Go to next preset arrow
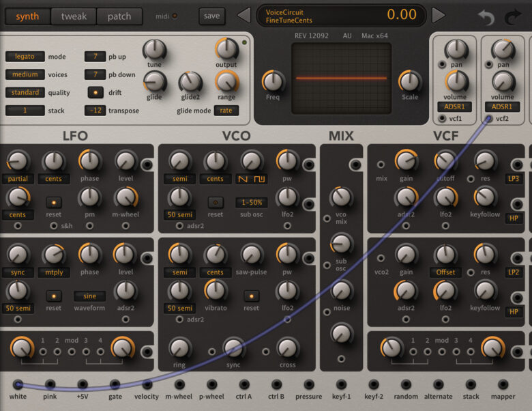 click(439, 15)
